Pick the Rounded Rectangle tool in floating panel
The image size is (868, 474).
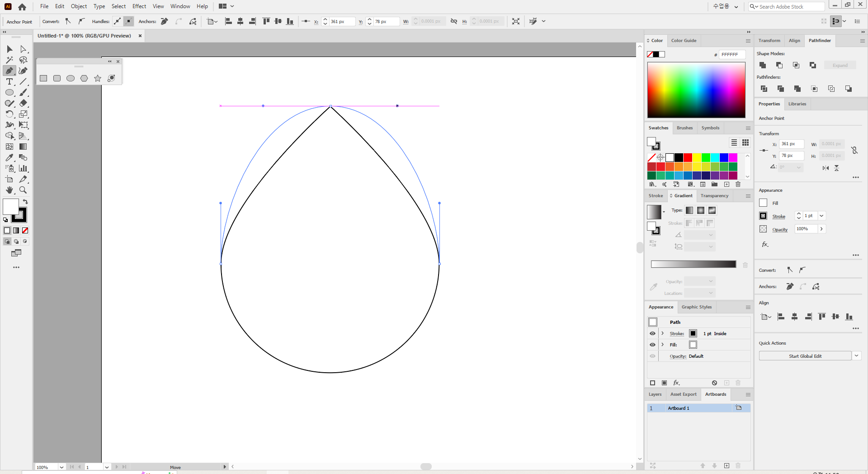point(57,78)
